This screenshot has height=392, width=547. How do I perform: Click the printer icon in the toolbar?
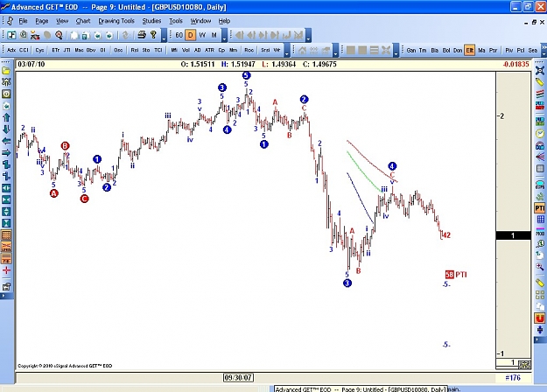[142, 35]
